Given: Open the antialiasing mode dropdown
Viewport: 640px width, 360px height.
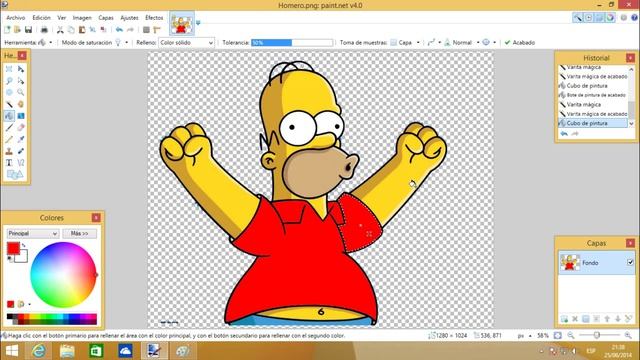Looking at the screenshot, I should pyautogui.click(x=434, y=42).
